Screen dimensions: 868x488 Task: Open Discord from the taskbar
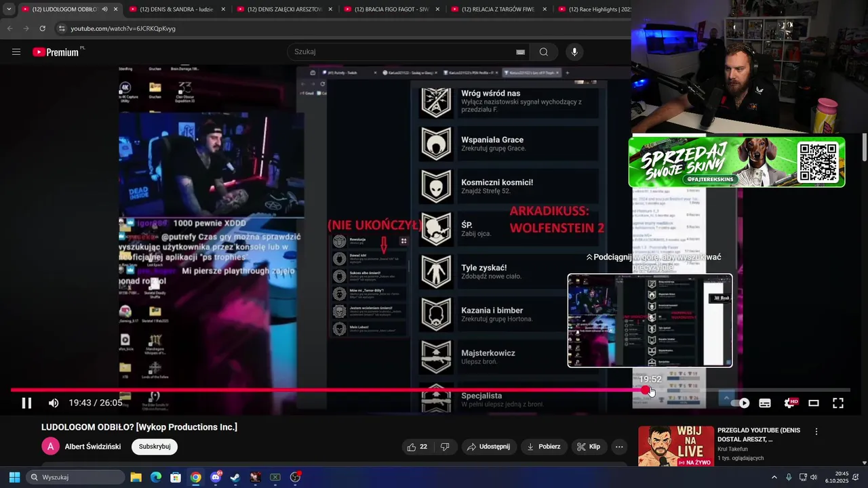[216, 477]
